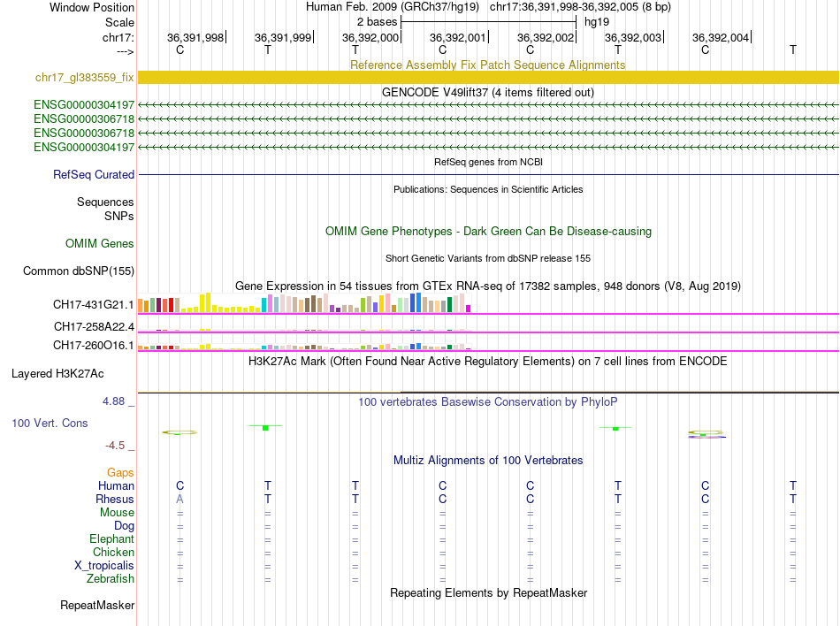Click the X_tropicalis species label

104,566
